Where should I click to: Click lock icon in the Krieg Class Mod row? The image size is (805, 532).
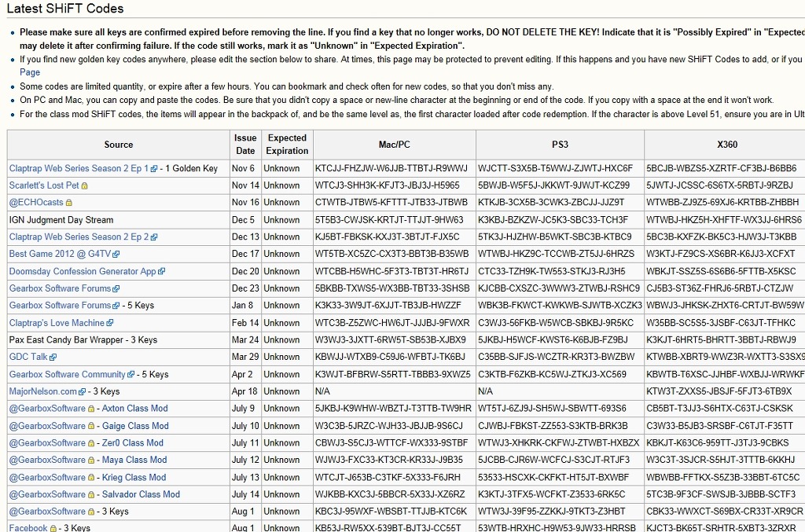(91, 478)
